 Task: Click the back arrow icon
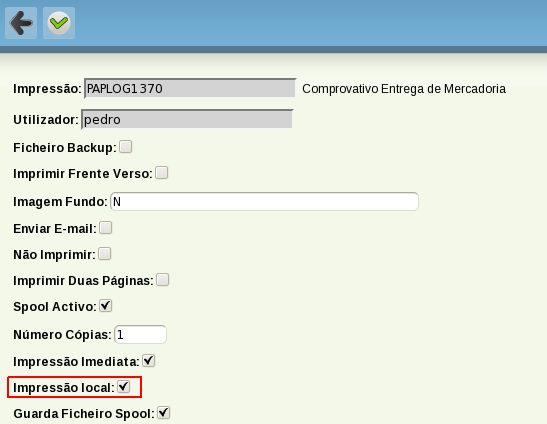pos(21,23)
